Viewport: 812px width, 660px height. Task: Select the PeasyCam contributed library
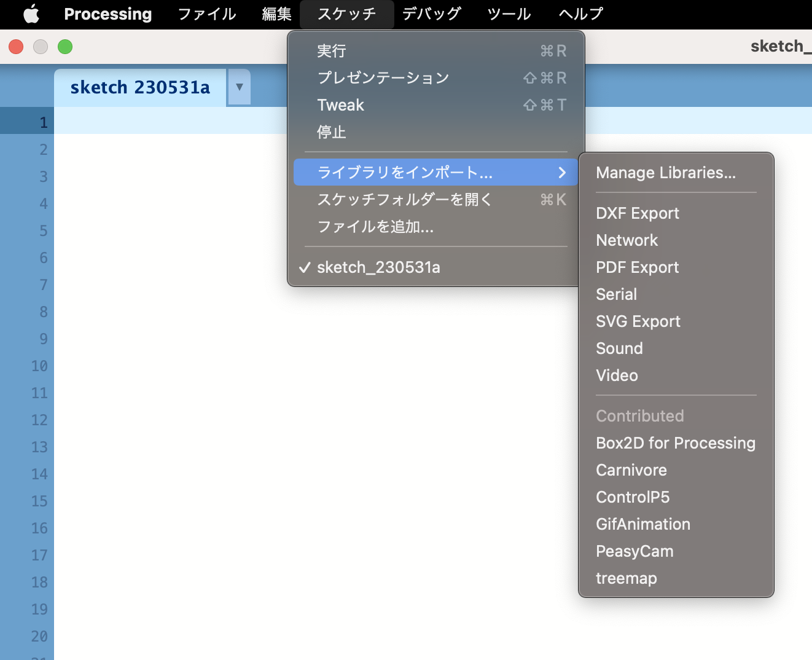634,551
